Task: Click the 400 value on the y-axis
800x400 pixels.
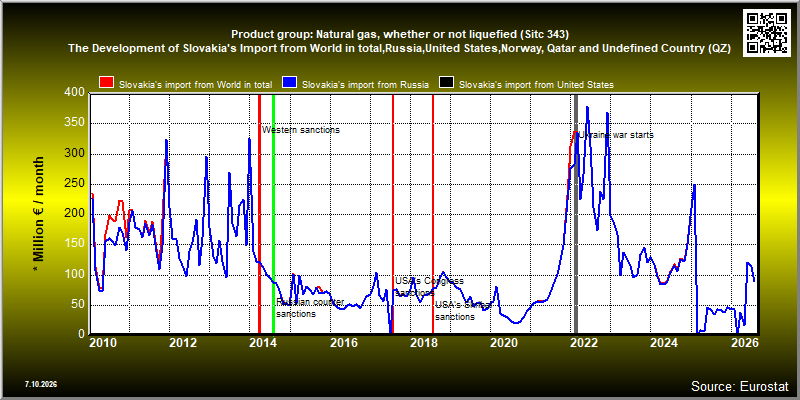Action: [x=73, y=93]
